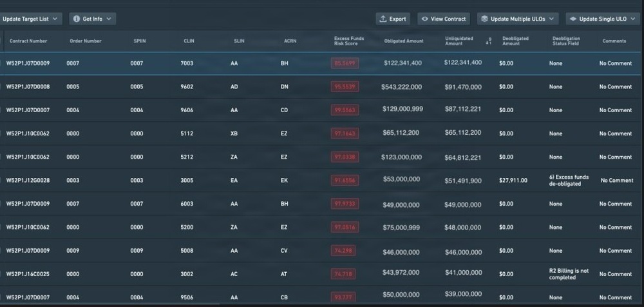The image size is (644, 307).
Task: Click the 99.5563 risk score badge
Action: coord(345,110)
